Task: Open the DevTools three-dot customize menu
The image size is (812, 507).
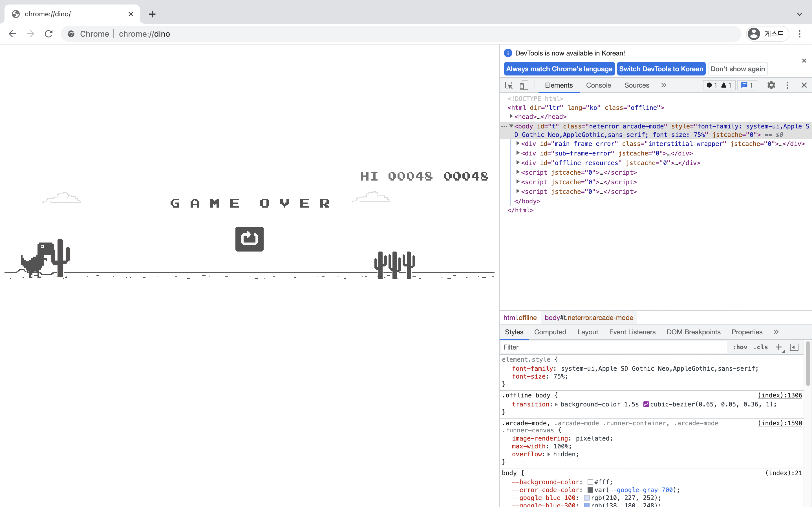Action: [x=787, y=85]
